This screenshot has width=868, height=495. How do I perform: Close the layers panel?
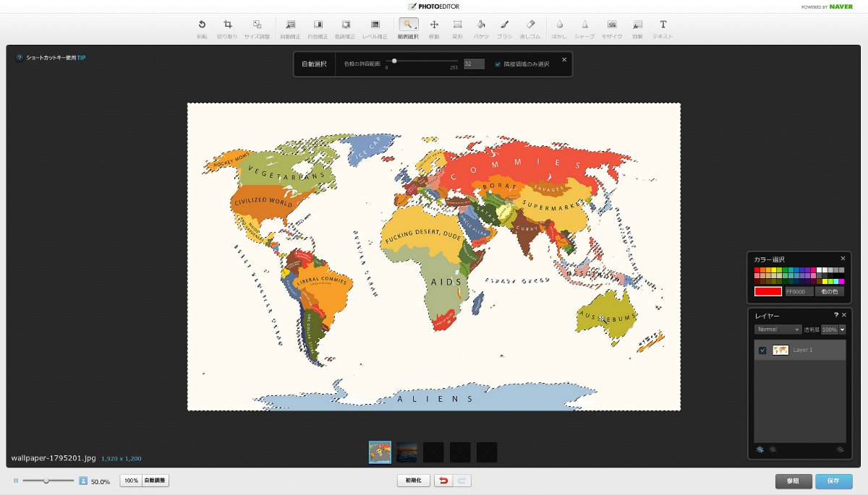tap(843, 315)
